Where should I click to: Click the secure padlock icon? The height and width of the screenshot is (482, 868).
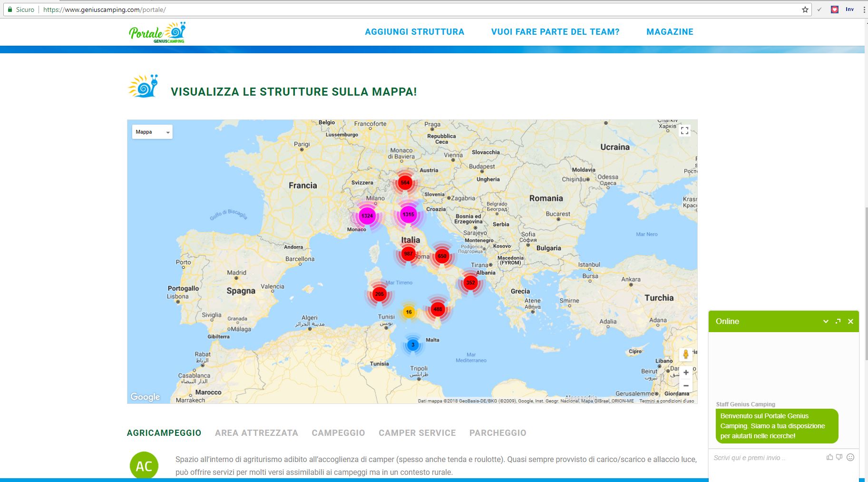point(10,10)
